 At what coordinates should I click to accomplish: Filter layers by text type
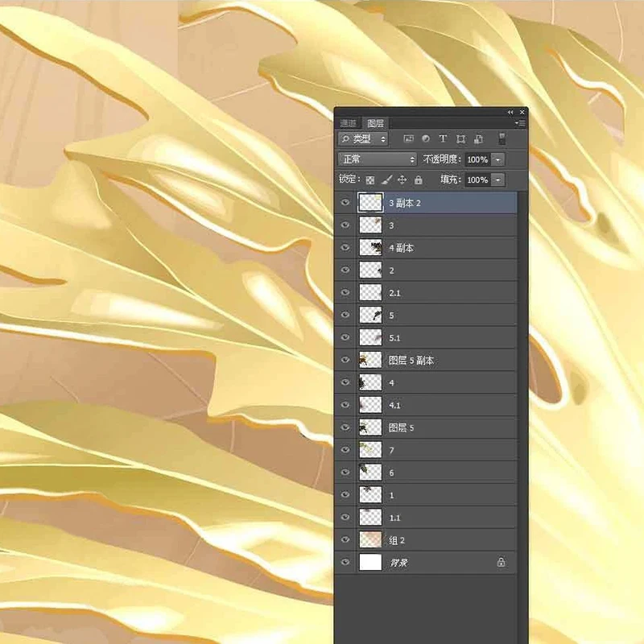(x=443, y=138)
